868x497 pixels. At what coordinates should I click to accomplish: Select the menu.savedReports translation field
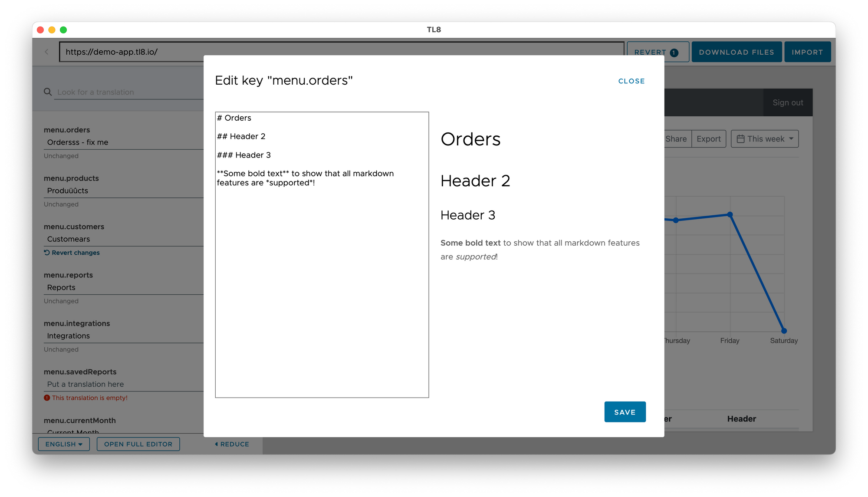pyautogui.click(x=119, y=384)
